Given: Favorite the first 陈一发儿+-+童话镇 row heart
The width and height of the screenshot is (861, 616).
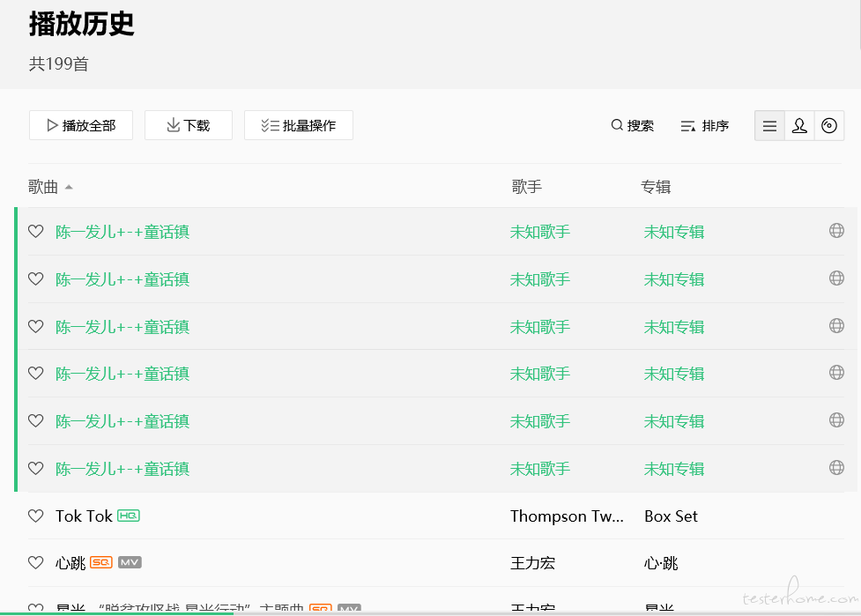Looking at the screenshot, I should point(36,232).
